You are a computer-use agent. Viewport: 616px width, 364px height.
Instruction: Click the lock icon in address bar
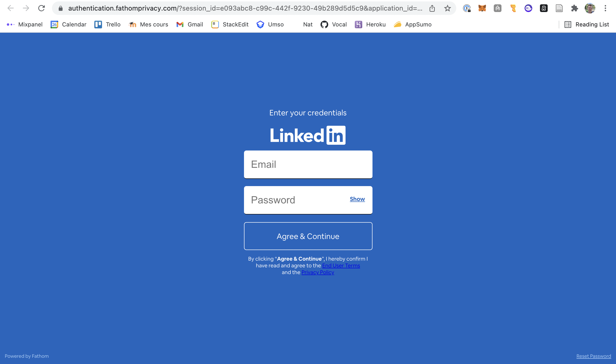tap(61, 8)
